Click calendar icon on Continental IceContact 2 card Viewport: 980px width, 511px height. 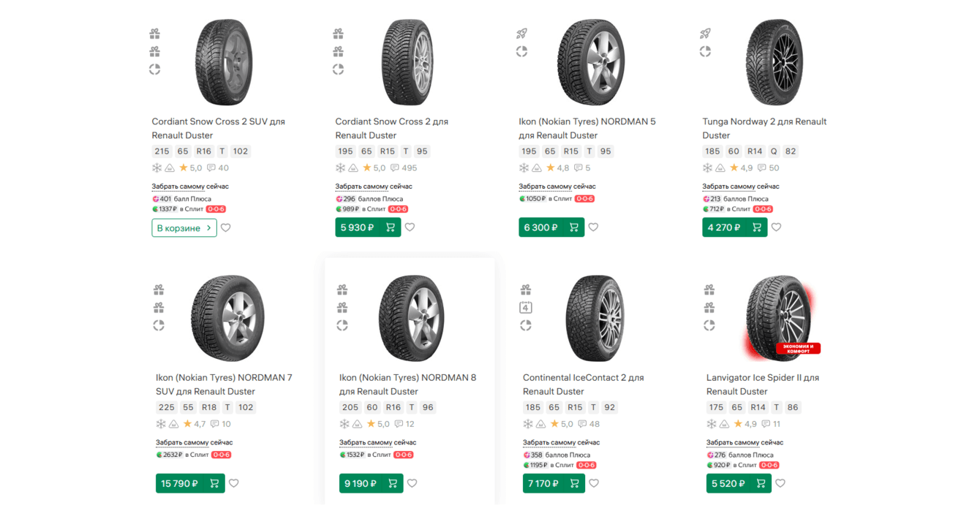pyautogui.click(x=525, y=308)
